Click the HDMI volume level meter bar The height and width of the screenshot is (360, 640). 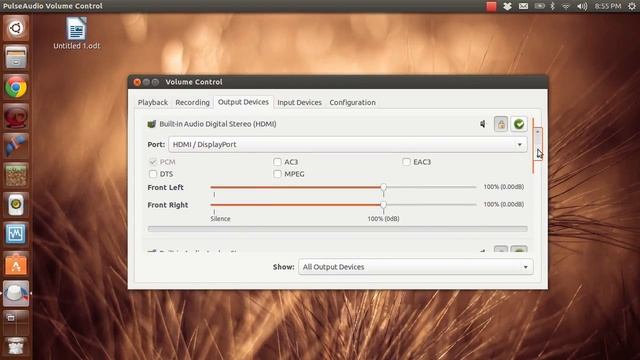338,229
